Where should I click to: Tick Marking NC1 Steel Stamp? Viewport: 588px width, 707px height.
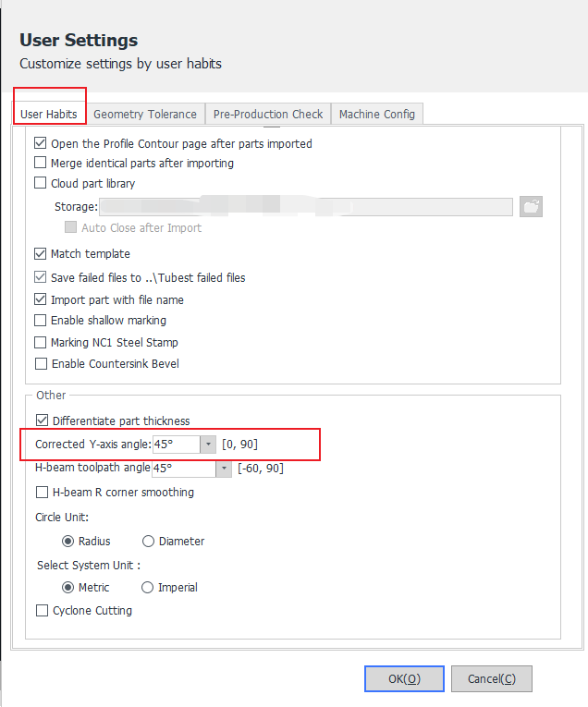tap(41, 343)
